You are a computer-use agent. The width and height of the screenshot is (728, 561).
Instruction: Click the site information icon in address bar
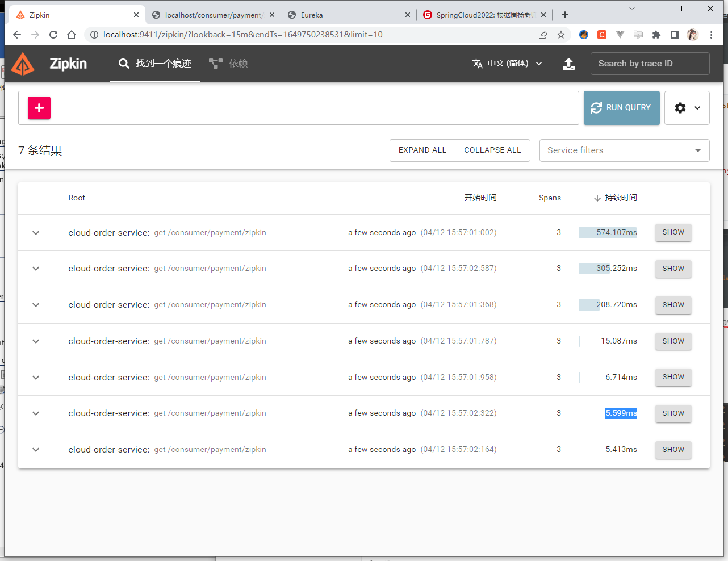(x=94, y=35)
